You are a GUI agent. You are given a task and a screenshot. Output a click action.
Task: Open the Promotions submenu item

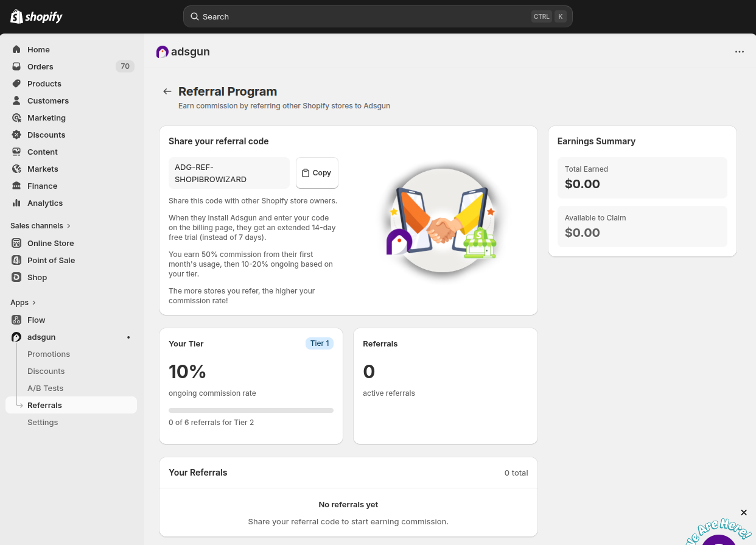[49, 354]
